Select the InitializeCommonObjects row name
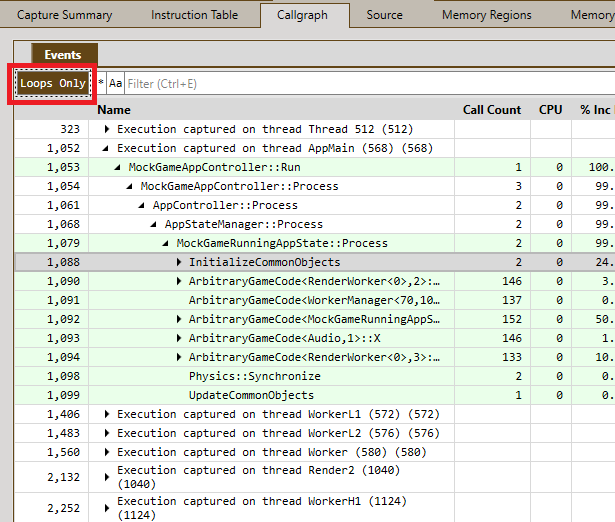This screenshot has height=522, width=615. 265,262
